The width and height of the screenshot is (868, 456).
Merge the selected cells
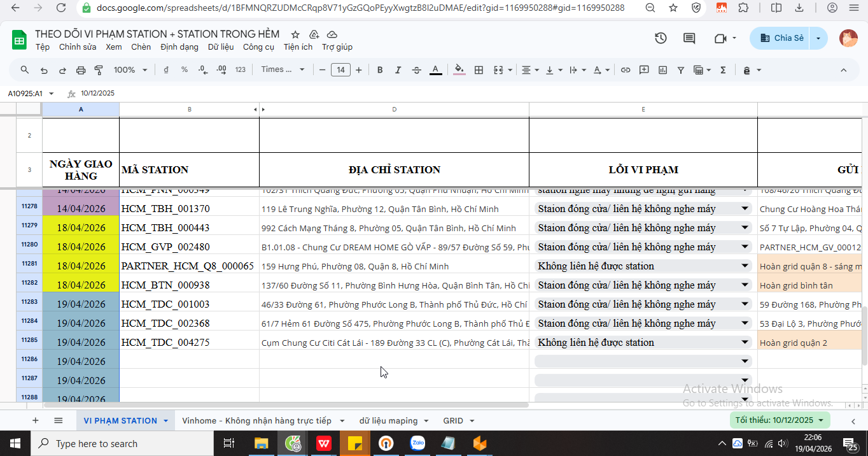coord(498,70)
